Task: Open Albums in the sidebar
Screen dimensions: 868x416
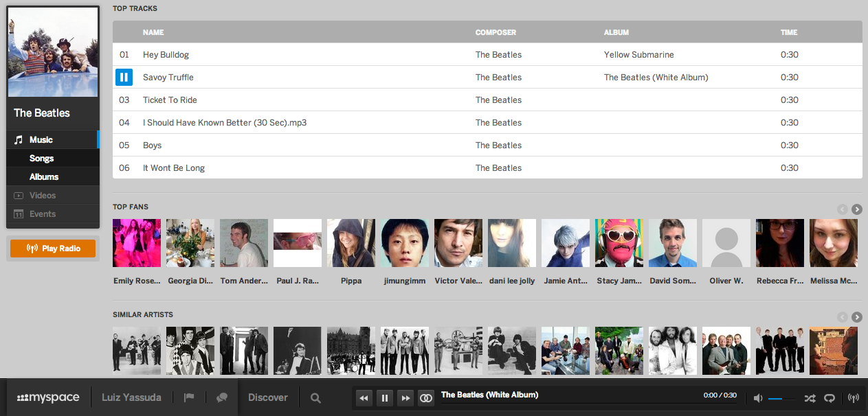Action: pyautogui.click(x=53, y=176)
